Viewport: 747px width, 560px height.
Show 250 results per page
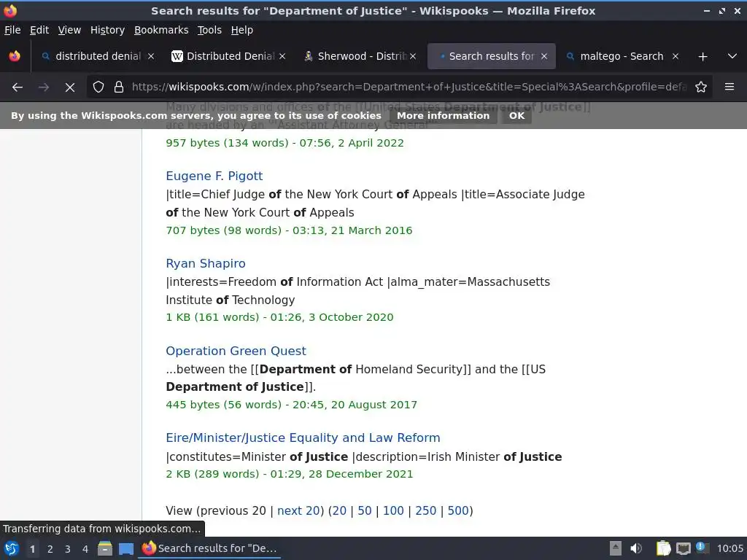tap(425, 510)
